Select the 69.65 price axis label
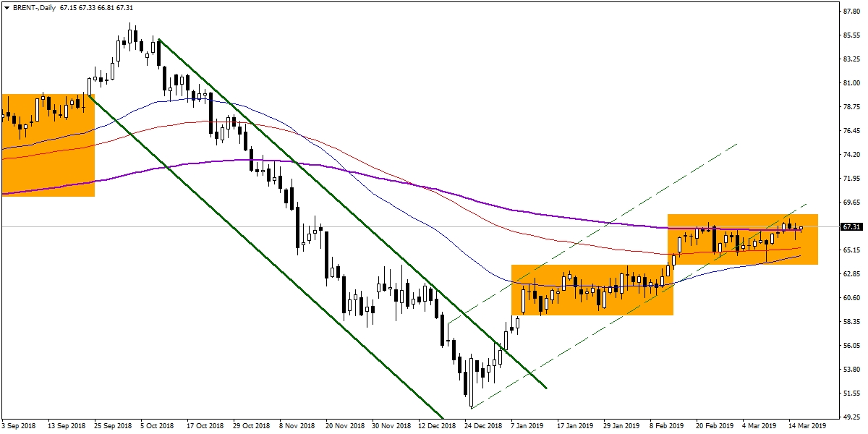The width and height of the screenshot is (868, 434). pyautogui.click(x=851, y=203)
